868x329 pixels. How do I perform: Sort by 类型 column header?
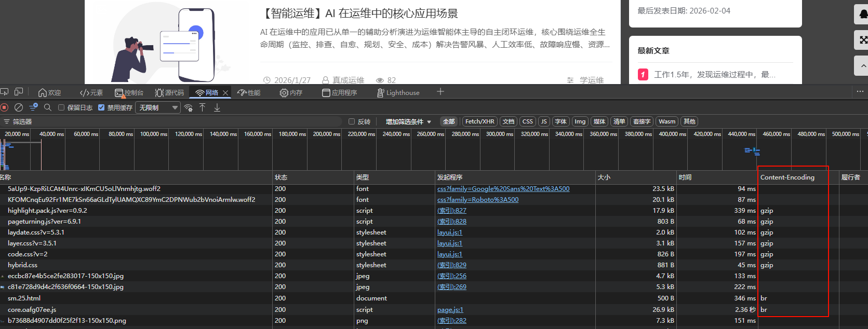click(x=394, y=177)
